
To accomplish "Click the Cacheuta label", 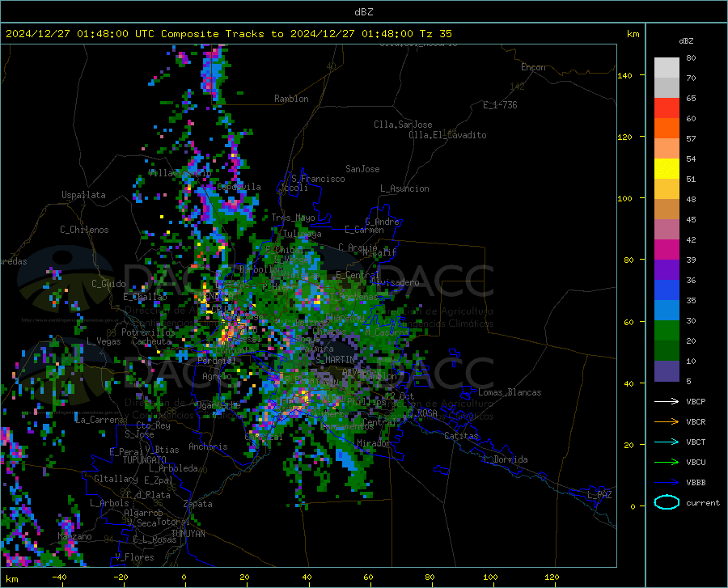I will [152, 341].
